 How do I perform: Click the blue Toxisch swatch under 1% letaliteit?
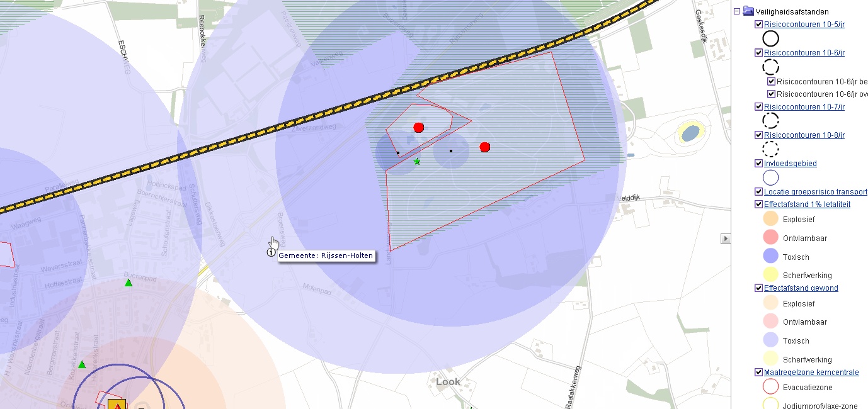tap(770, 256)
